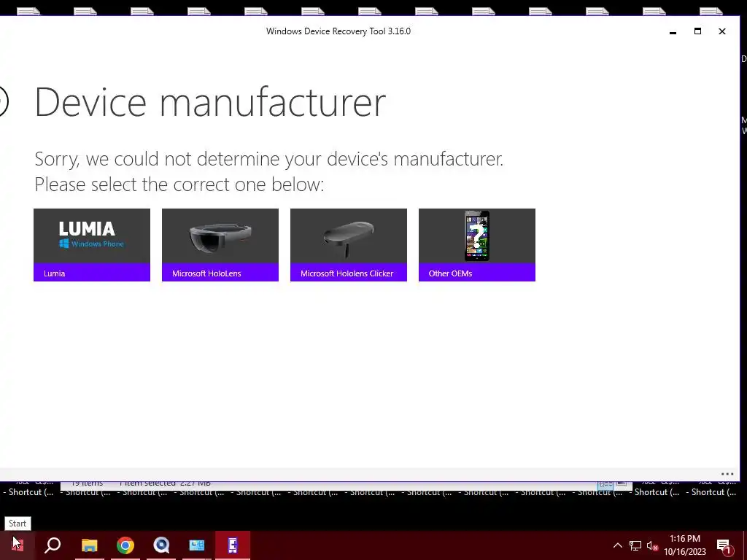Close the Windows Device Recovery Tool window
This screenshot has width=747, height=560.
click(722, 31)
